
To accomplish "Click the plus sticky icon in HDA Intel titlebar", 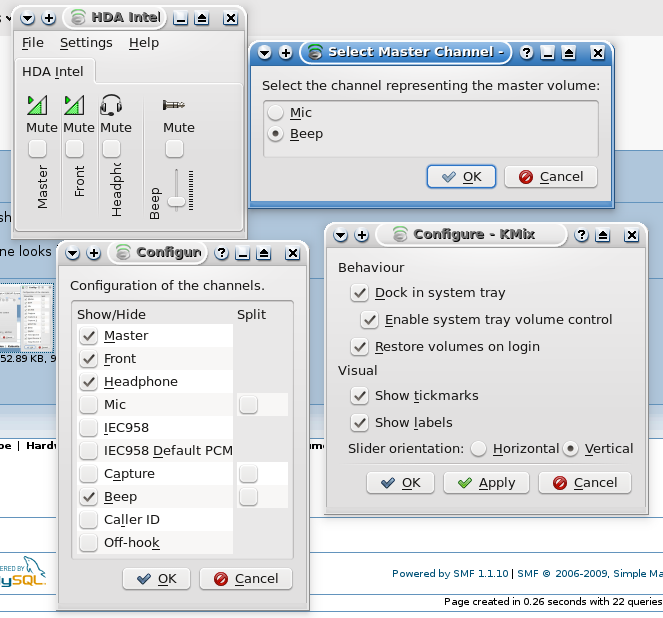I will [x=49, y=18].
